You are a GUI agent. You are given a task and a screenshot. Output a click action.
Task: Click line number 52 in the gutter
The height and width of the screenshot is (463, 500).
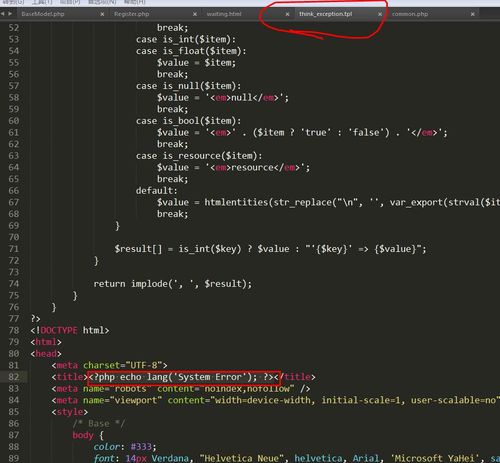pos(14,28)
